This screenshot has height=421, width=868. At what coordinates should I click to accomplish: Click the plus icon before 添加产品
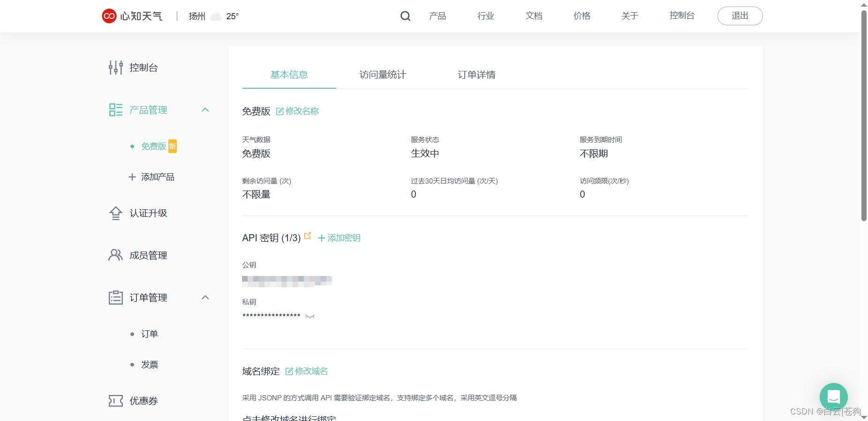click(132, 177)
